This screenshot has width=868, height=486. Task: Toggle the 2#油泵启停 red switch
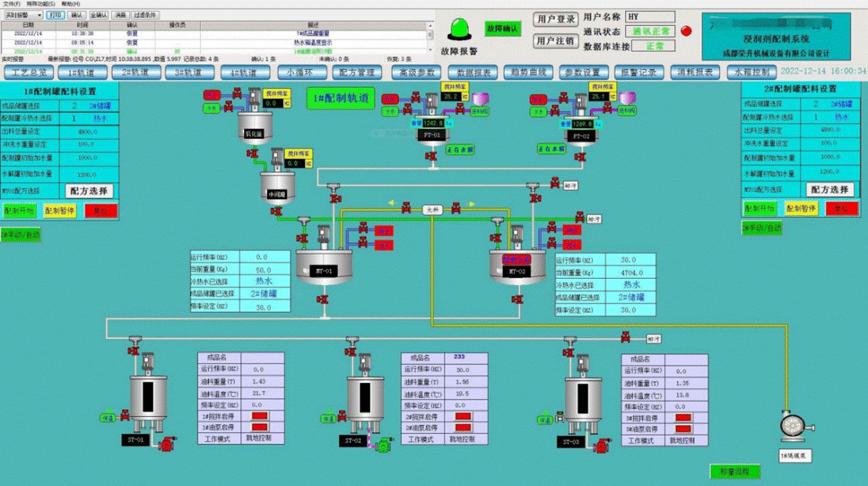(x=463, y=428)
